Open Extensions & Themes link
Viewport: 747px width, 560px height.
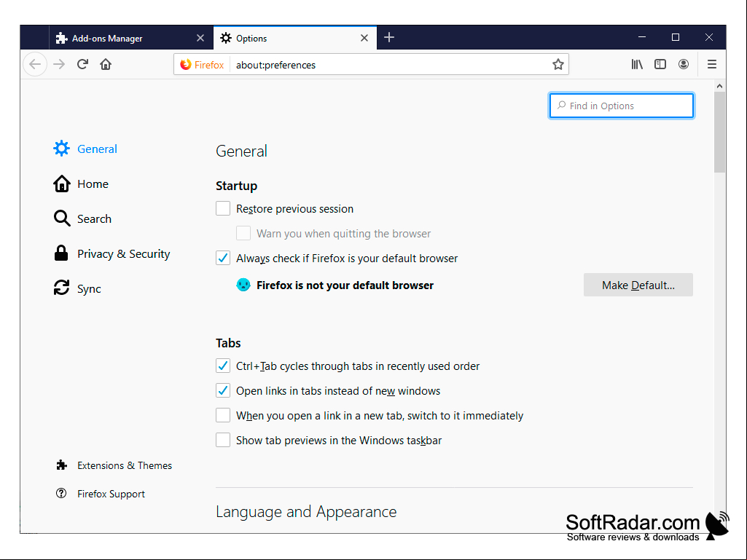(125, 465)
